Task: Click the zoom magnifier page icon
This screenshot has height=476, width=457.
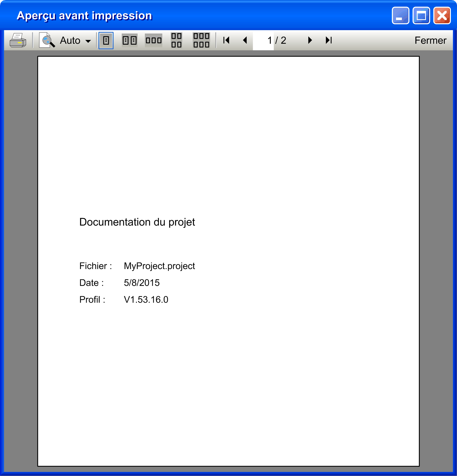Action: pyautogui.click(x=47, y=40)
